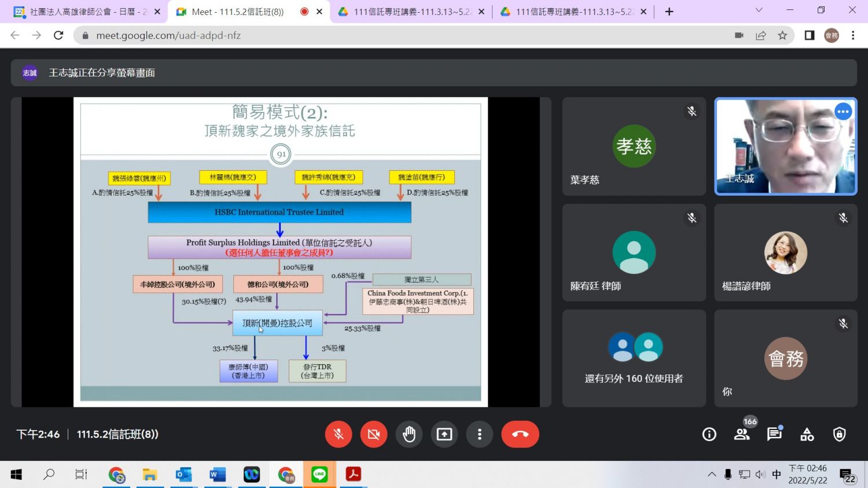Open volume control in system tray
The width and height of the screenshot is (868, 488).
point(760,475)
